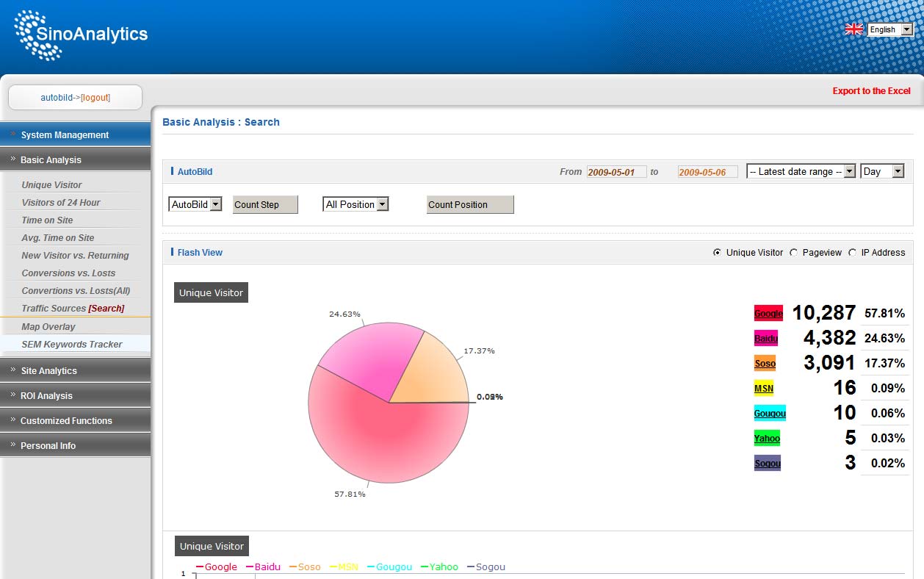
Task: Click Export to the Excel link
Action: coord(871,91)
